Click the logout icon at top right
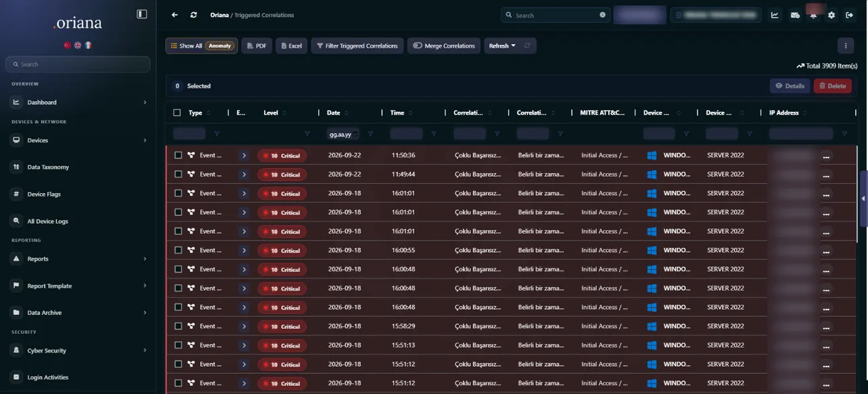 [x=849, y=15]
